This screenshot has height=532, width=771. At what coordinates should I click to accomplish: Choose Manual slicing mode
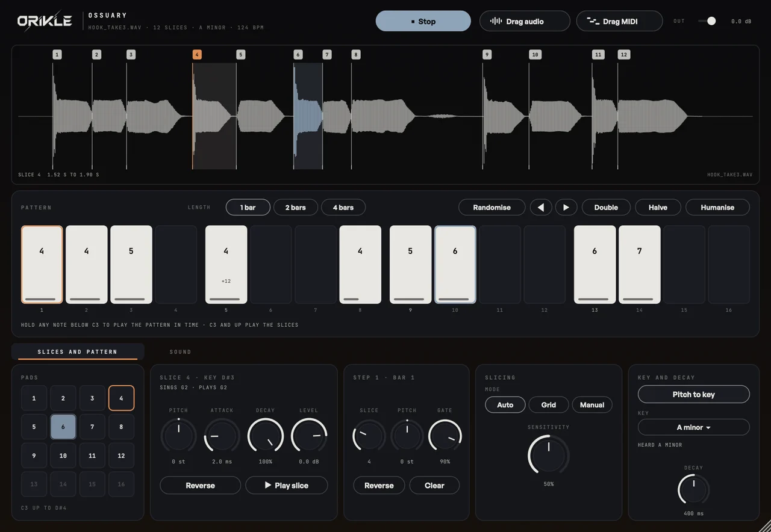click(592, 404)
